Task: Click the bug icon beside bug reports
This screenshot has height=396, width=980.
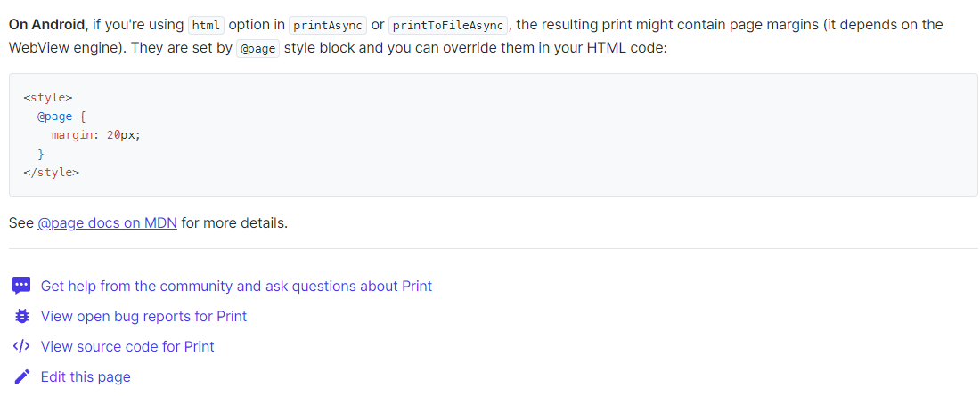Action: click(x=22, y=316)
